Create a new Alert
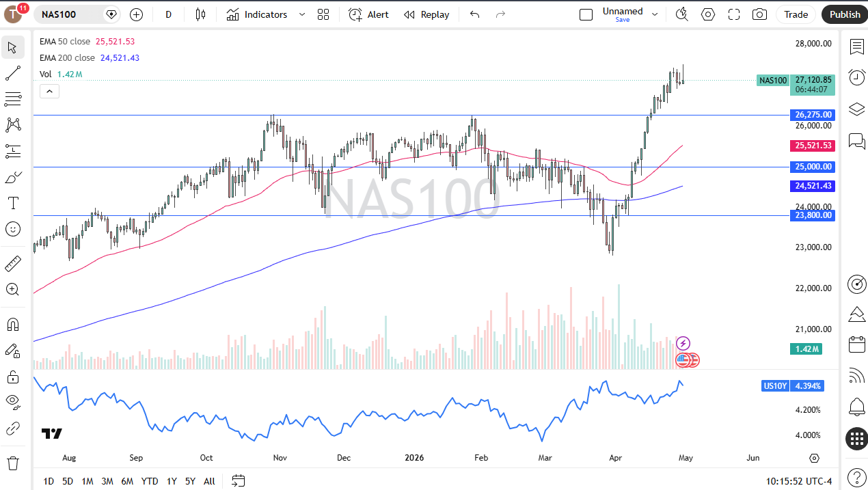 368,14
